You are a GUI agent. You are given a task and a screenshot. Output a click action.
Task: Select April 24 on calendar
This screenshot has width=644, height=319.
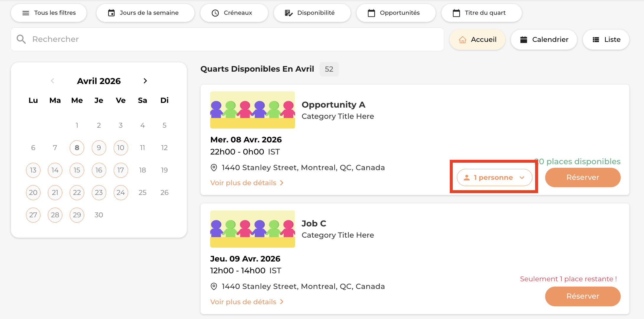(120, 193)
